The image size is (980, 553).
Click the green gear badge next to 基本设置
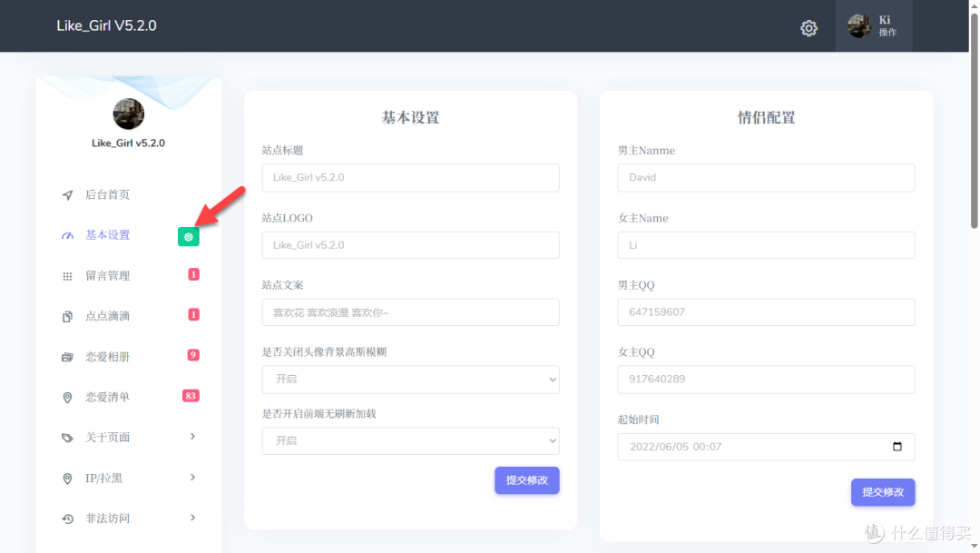188,236
